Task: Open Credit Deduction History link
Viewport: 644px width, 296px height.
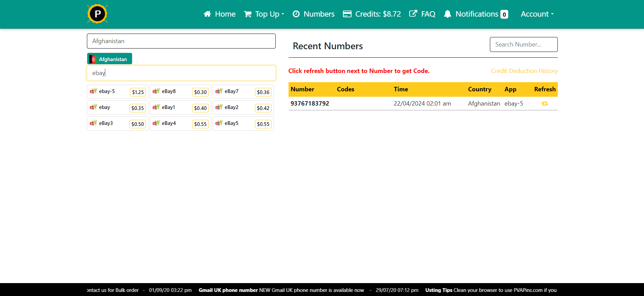Action: click(524, 71)
